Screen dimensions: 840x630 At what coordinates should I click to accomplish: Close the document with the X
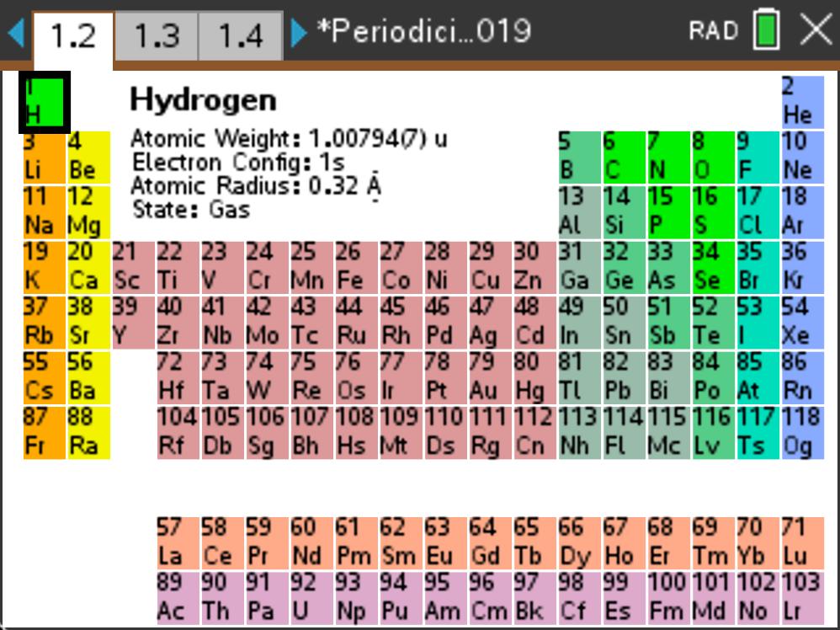pos(815,31)
